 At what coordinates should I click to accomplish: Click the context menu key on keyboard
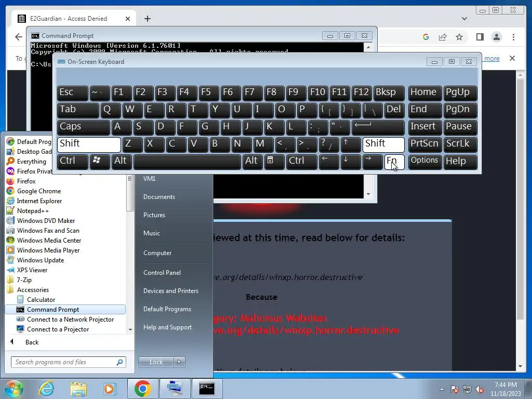pos(274,162)
